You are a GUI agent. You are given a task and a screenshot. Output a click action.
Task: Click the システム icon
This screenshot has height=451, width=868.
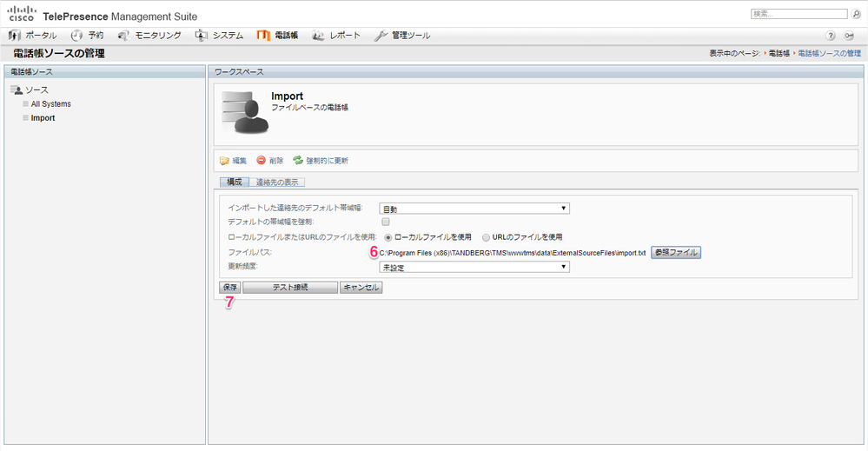pos(201,36)
